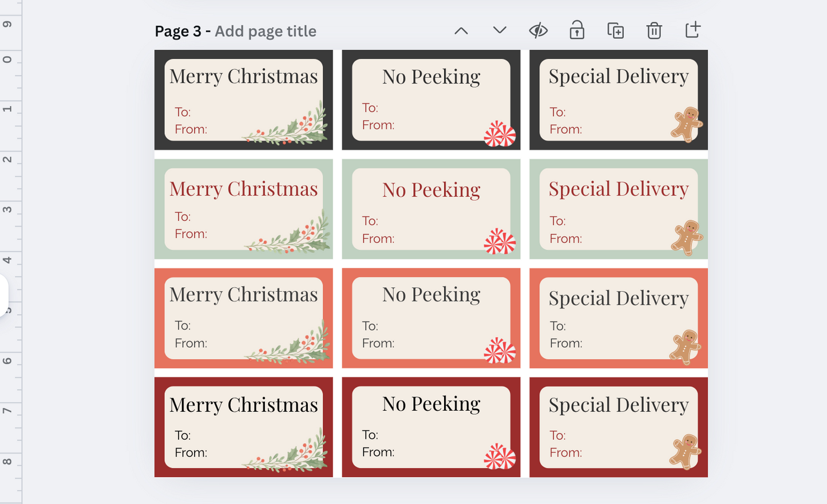Select the green Merry Christmas tag
Image resolution: width=827 pixels, height=504 pixels.
click(243, 209)
